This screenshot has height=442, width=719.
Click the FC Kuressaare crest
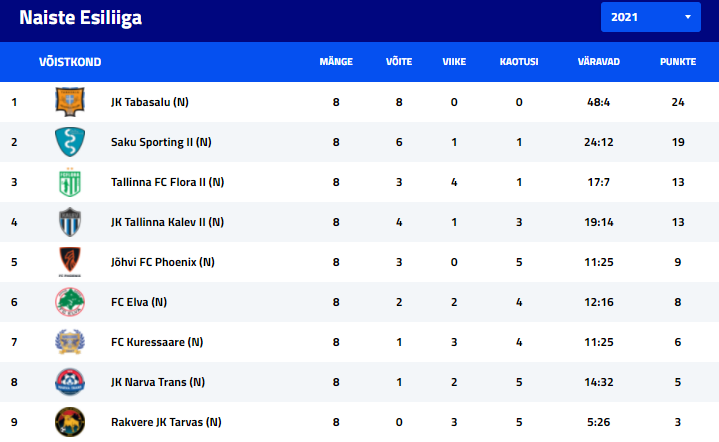70,342
